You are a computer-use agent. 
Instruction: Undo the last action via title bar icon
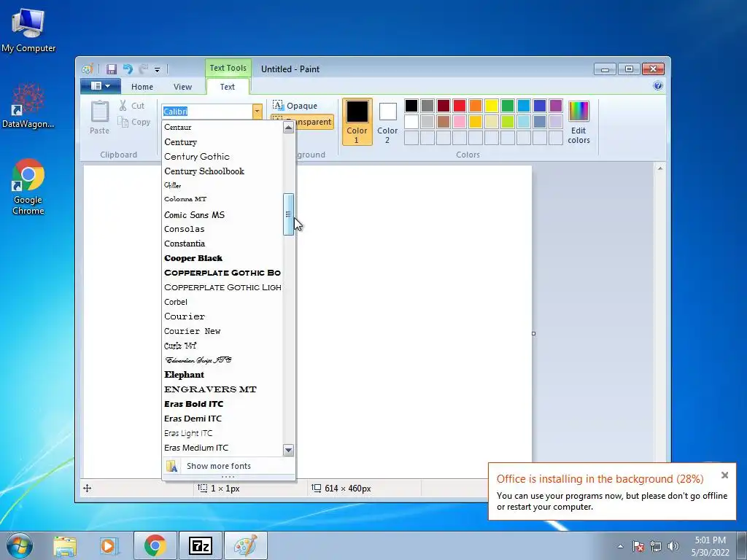point(128,69)
